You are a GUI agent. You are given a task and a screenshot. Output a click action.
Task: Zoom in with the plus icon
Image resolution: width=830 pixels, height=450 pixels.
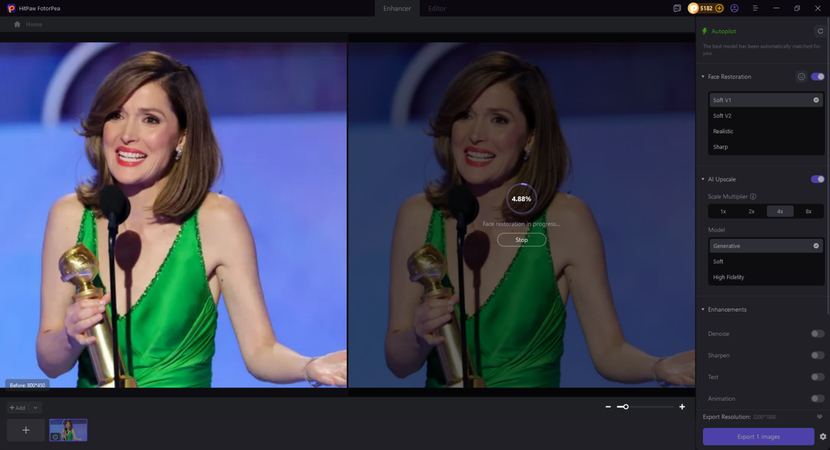pyautogui.click(x=682, y=407)
